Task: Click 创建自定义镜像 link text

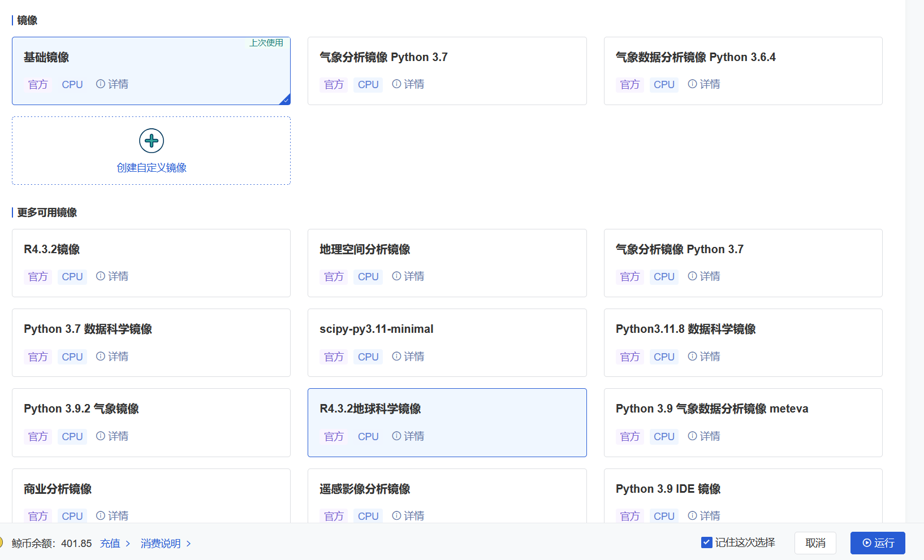Action: click(152, 168)
